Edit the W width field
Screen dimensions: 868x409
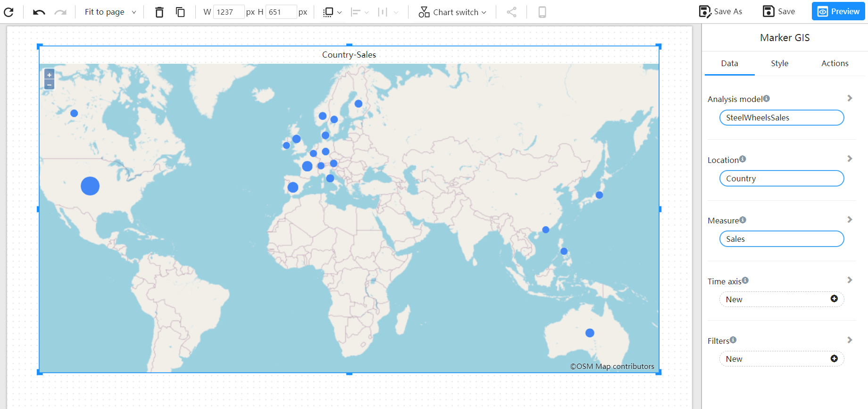(x=229, y=12)
